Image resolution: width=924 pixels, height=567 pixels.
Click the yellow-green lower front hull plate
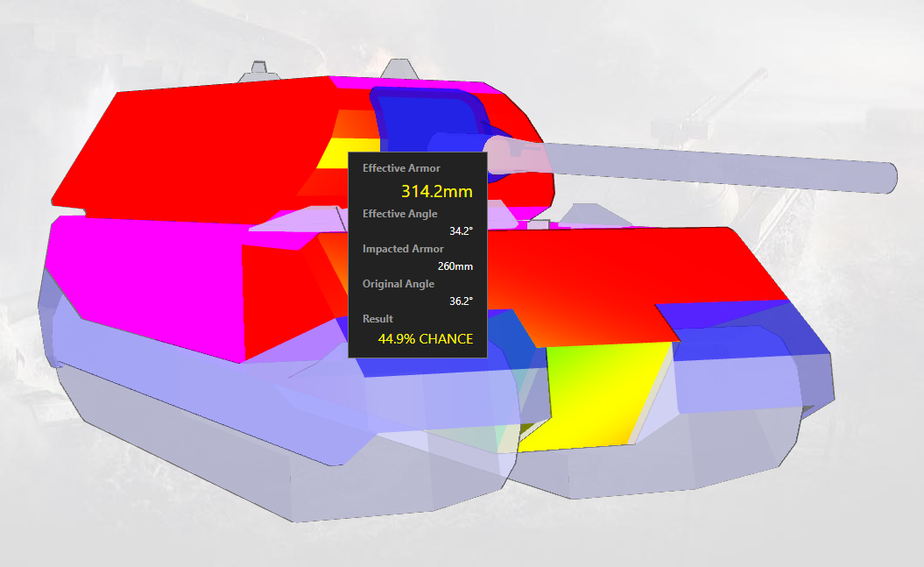pyautogui.click(x=596, y=395)
